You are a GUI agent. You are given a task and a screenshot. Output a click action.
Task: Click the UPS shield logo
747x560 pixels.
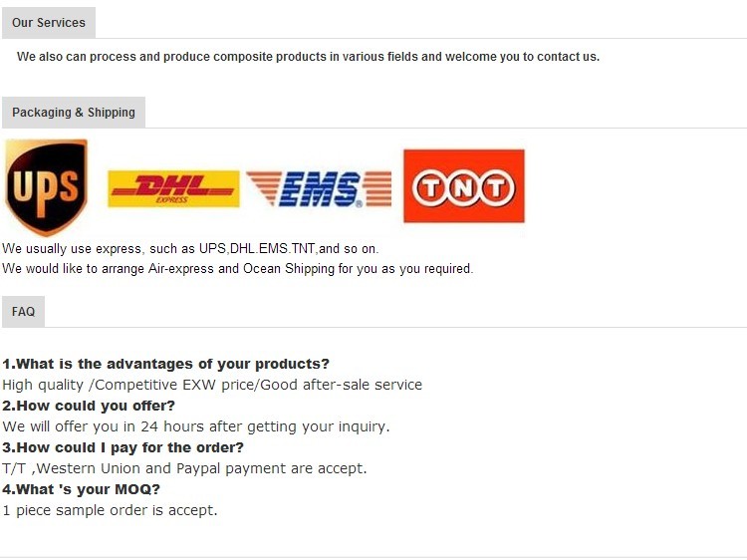click(x=47, y=186)
